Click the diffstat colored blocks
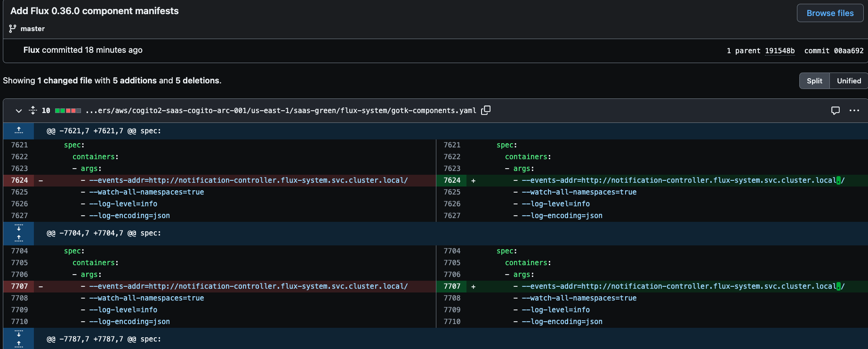The width and height of the screenshot is (868, 349). click(x=68, y=111)
